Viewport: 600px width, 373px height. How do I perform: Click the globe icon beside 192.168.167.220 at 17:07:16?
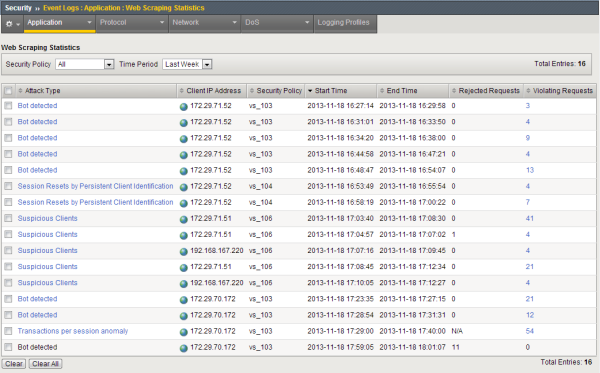184,251
